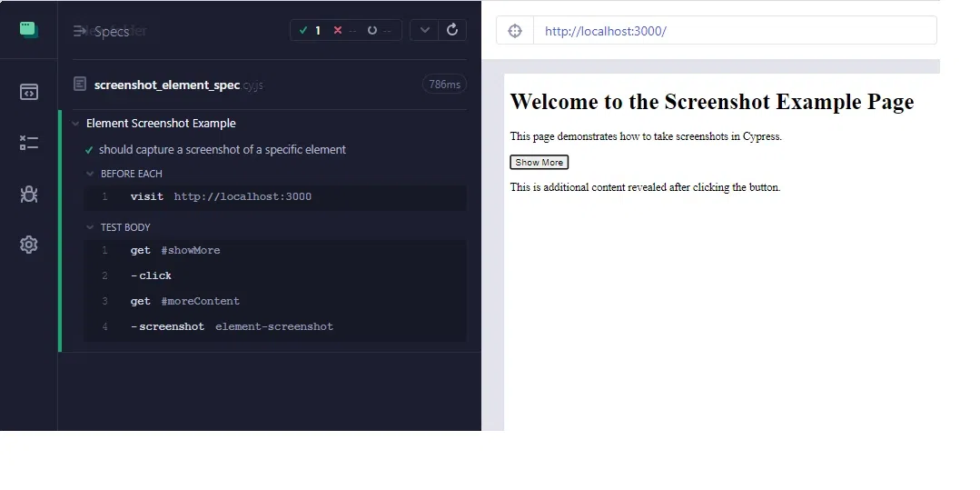Click the pending tests spinner counter
980x490 pixels.
click(x=379, y=30)
